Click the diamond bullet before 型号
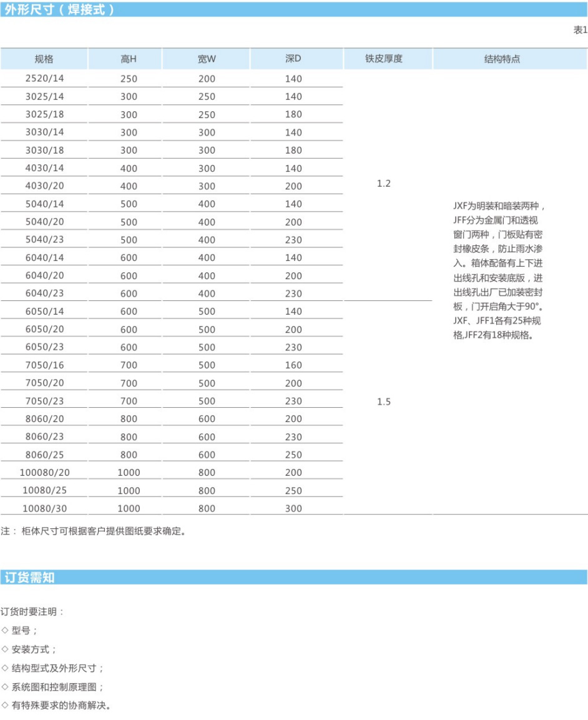This screenshot has height=720, width=588. click(x=5, y=631)
